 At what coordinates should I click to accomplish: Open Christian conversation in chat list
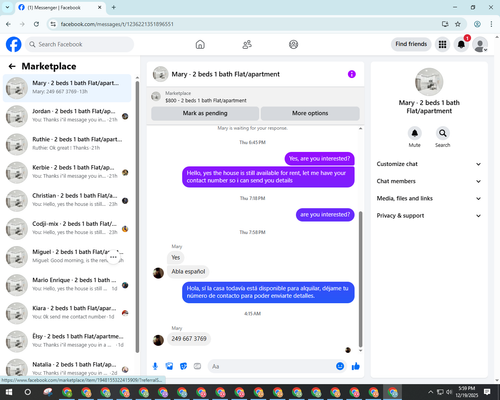coord(67,201)
